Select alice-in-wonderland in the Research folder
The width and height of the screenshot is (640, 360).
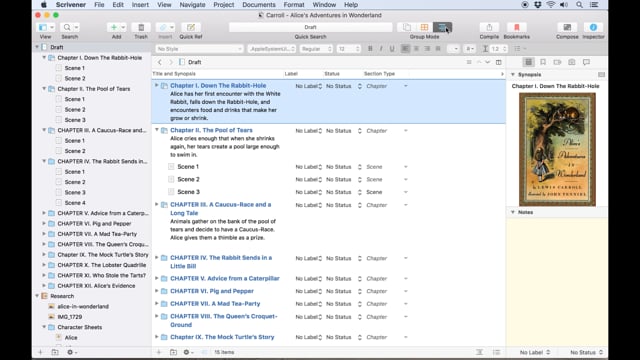tap(83, 307)
